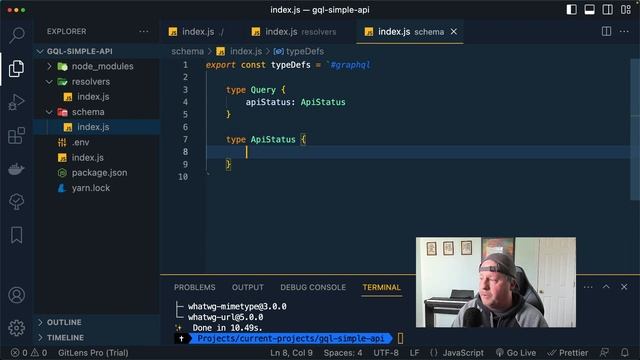Open notifications bell in status bar
The image size is (640, 360).
pos(625,353)
